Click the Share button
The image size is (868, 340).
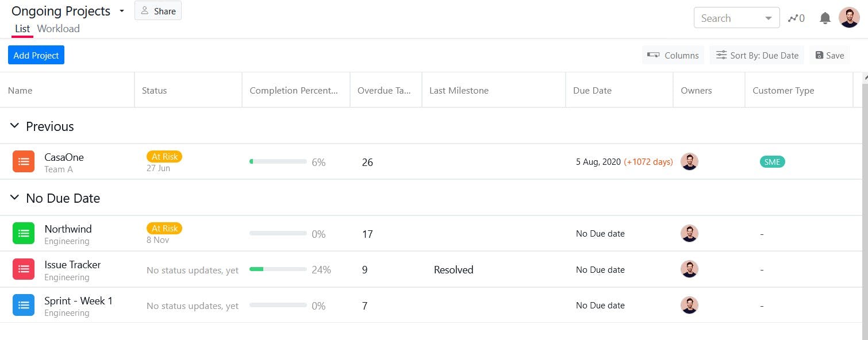click(158, 11)
